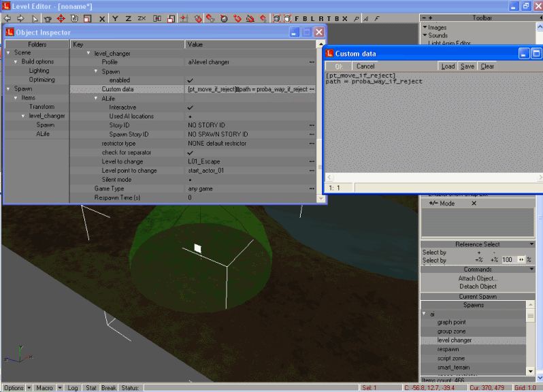This screenshot has width=543, height=392.
Task: Click the Break button in status bar
Action: pyautogui.click(x=109, y=388)
